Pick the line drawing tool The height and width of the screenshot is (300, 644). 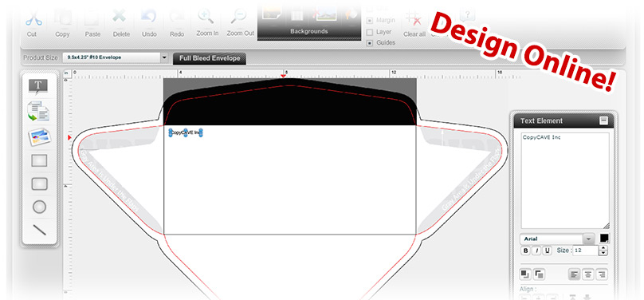pos(39,230)
